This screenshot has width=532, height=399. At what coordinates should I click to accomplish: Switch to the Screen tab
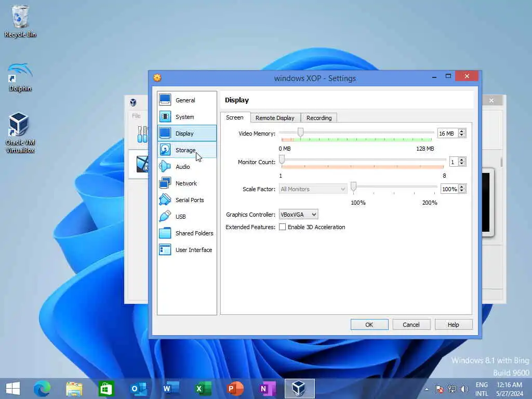(x=235, y=117)
